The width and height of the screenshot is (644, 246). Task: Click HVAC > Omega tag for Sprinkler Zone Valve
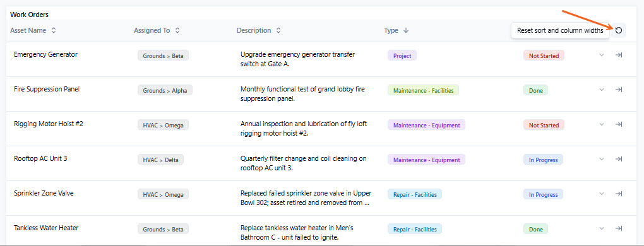coord(163,195)
